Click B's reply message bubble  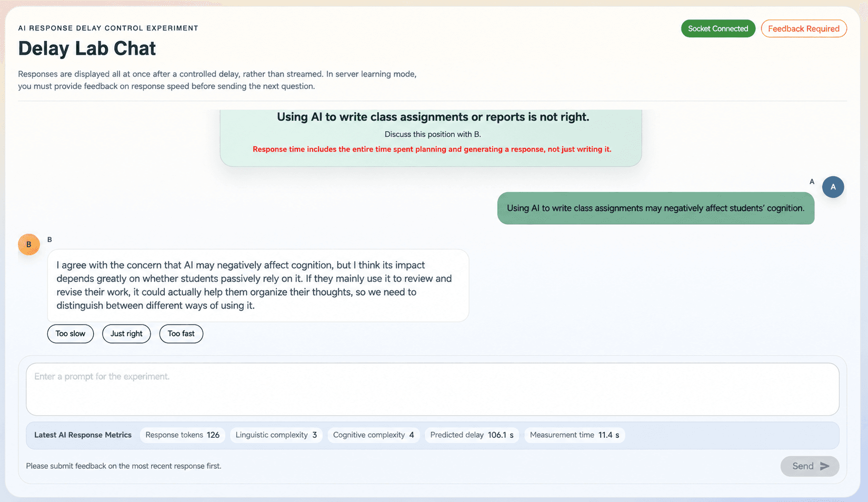click(258, 285)
